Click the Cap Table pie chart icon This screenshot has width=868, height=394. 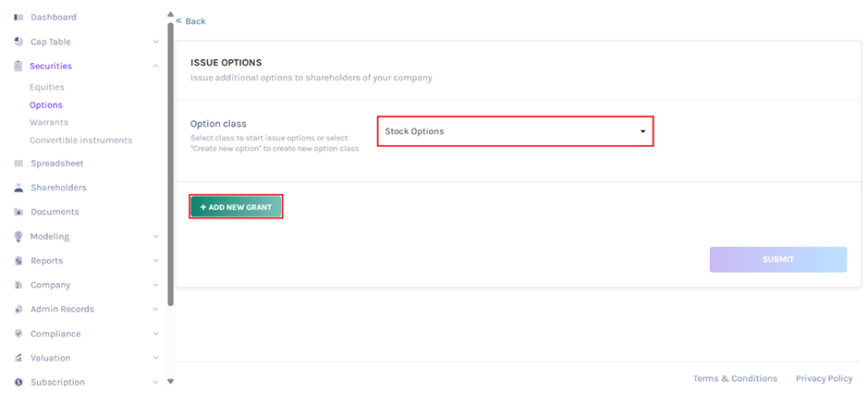[x=18, y=42]
